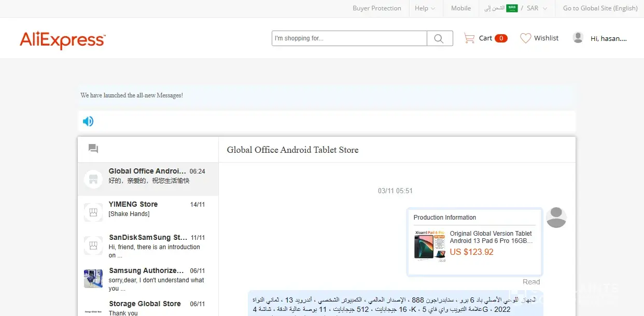
Task: Click the YIMENG Store avatar icon
Action: pyautogui.click(x=93, y=212)
